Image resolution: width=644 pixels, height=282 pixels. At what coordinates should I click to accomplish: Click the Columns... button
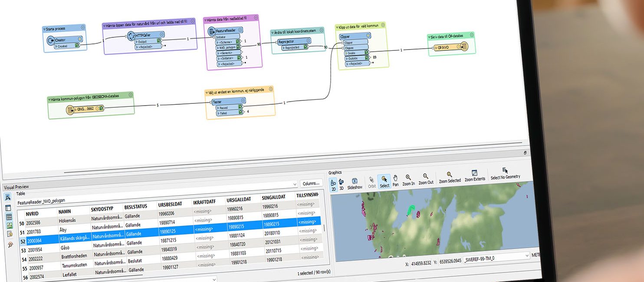[x=311, y=183]
